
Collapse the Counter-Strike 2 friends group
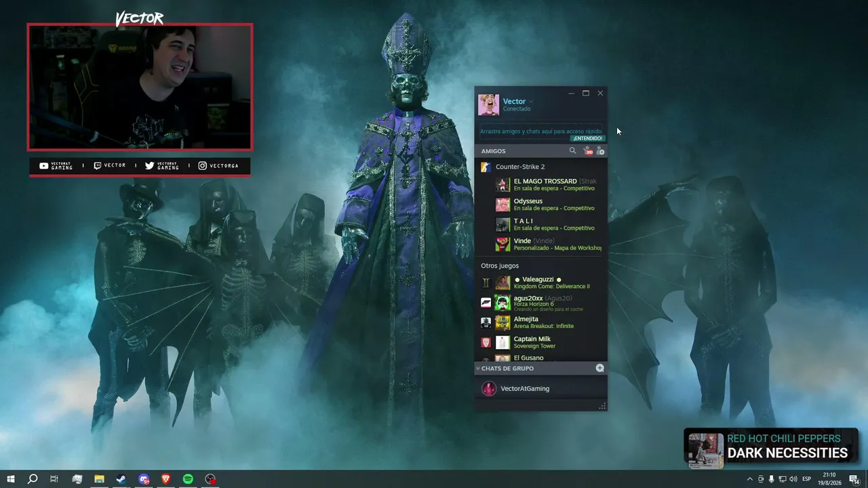(519, 167)
